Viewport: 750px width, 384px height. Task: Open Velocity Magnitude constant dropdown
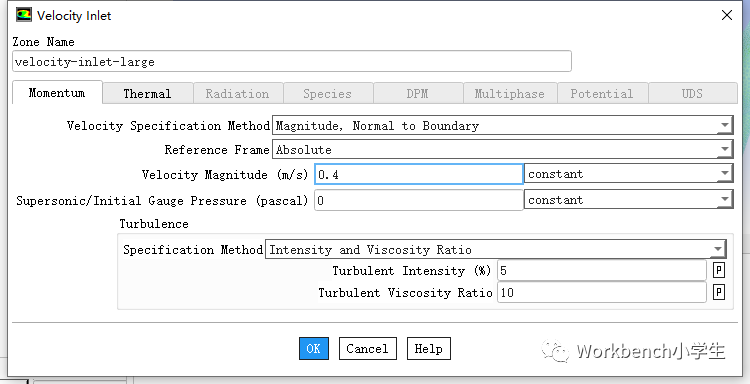(x=629, y=174)
